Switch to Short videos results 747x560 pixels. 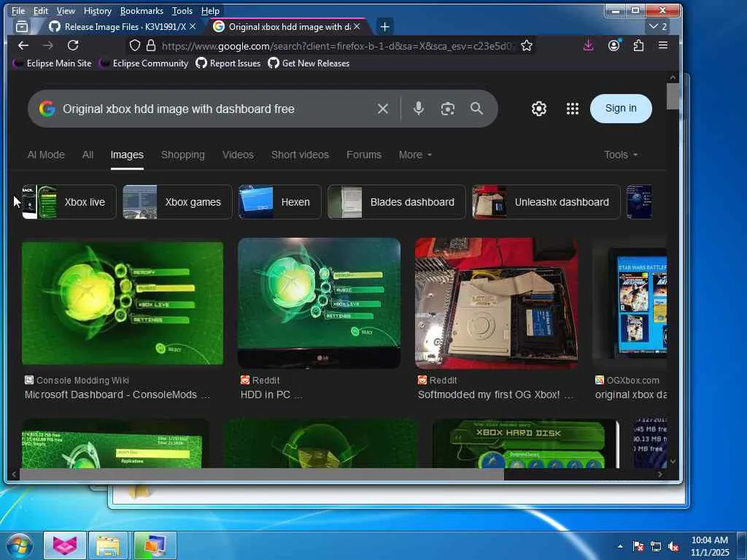point(300,155)
